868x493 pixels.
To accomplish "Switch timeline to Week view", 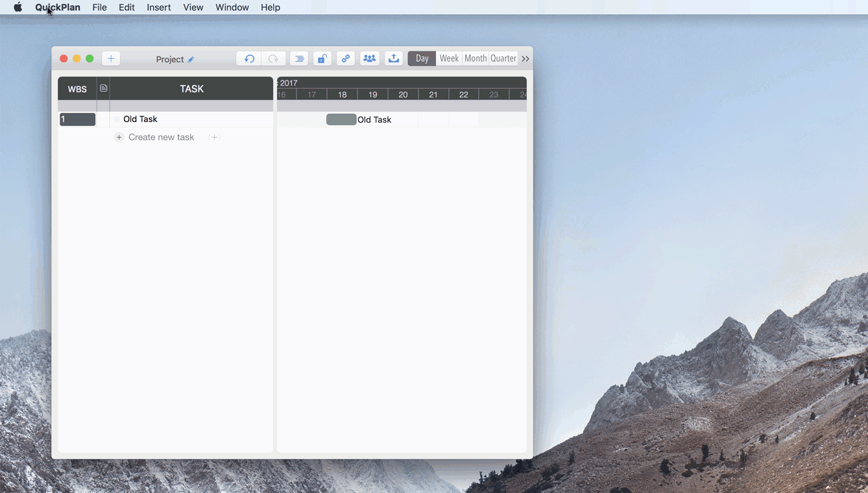I will click(449, 58).
